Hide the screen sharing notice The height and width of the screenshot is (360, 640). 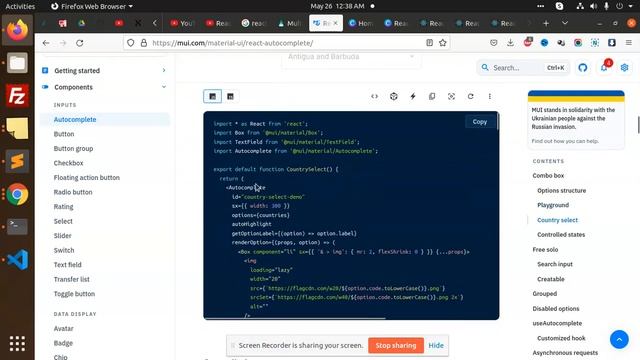pos(436,345)
